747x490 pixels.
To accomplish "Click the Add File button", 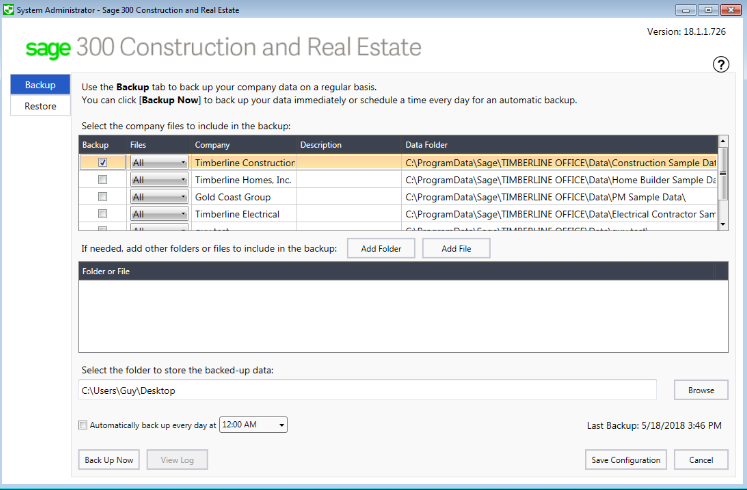I will click(456, 249).
